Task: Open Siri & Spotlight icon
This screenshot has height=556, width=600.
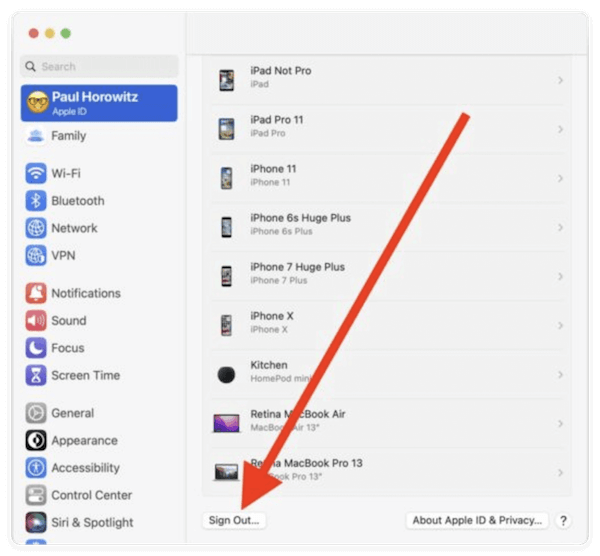Action: point(36,522)
